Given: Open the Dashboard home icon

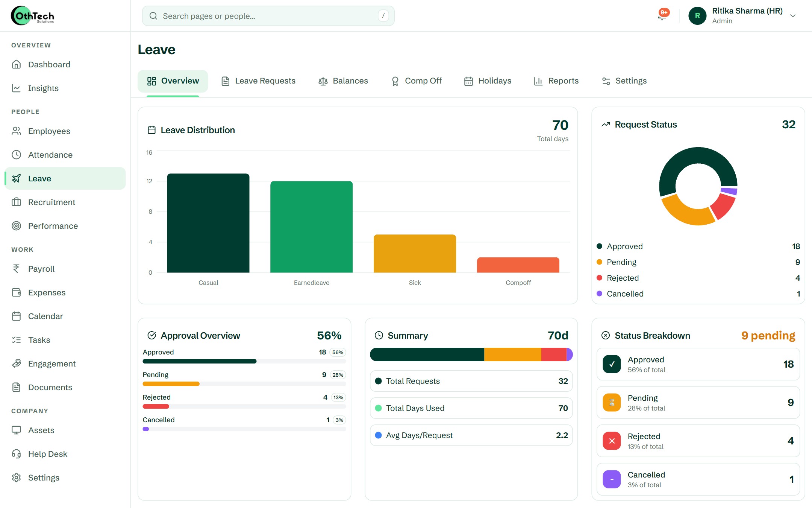Looking at the screenshot, I should pos(16,64).
